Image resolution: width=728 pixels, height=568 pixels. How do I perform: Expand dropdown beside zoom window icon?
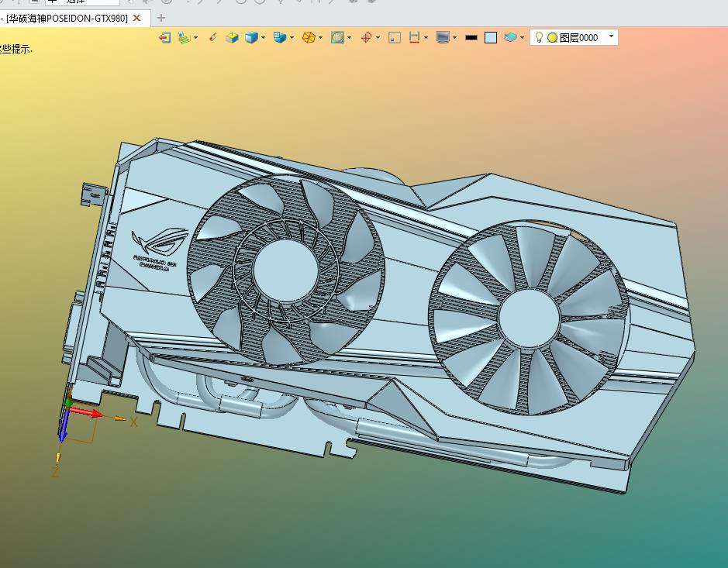coord(349,38)
